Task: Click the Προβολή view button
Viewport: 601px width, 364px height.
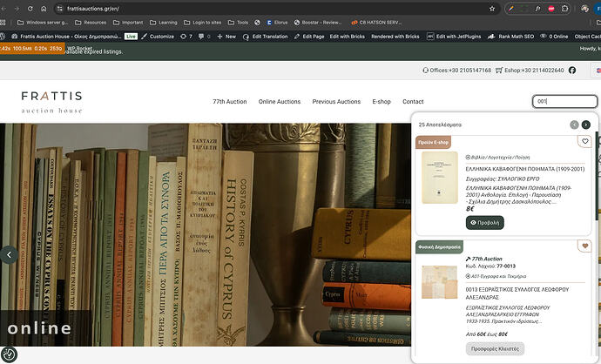Action: (486, 223)
